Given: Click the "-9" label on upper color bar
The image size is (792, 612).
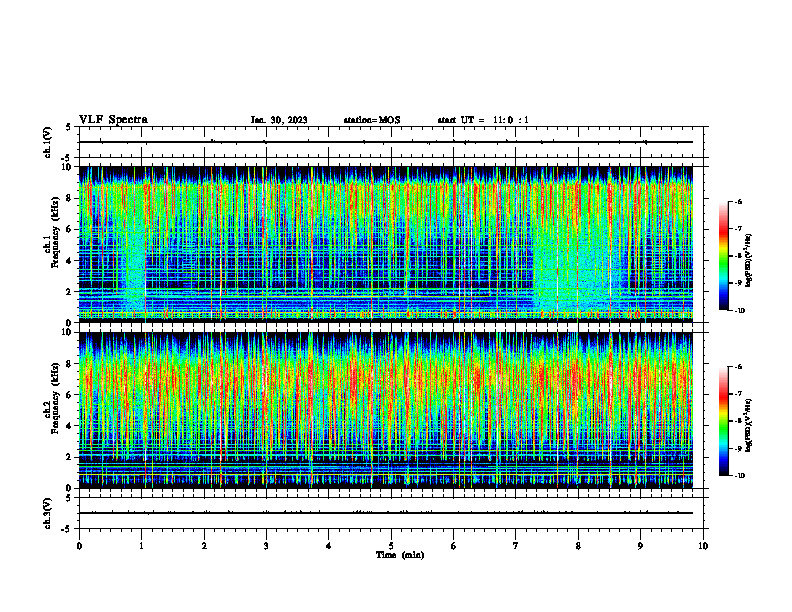Looking at the screenshot, I should pyautogui.click(x=739, y=283).
